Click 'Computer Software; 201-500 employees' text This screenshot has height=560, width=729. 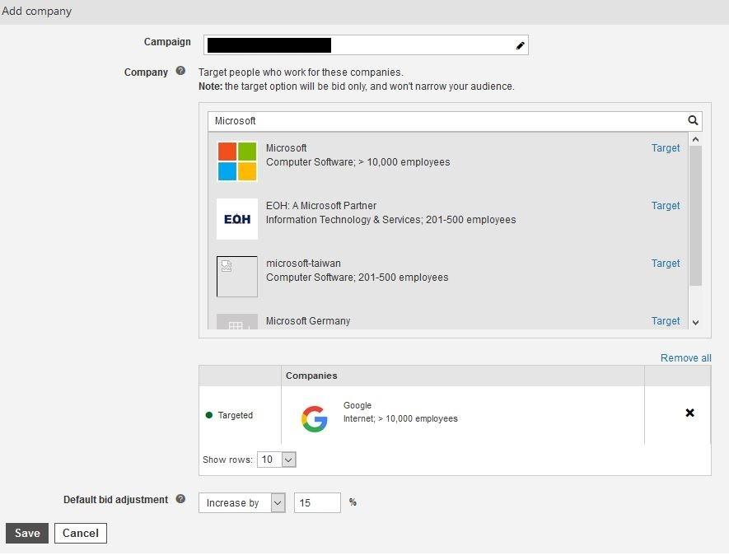[x=357, y=278]
